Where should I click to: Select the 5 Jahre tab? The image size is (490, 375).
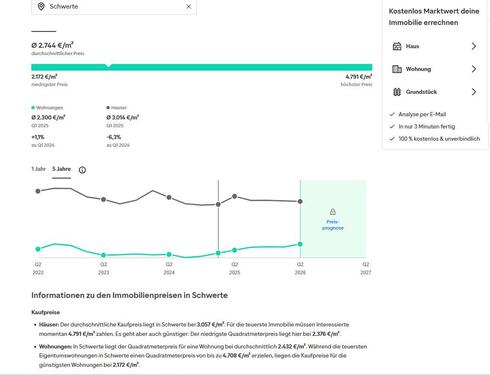pos(61,169)
